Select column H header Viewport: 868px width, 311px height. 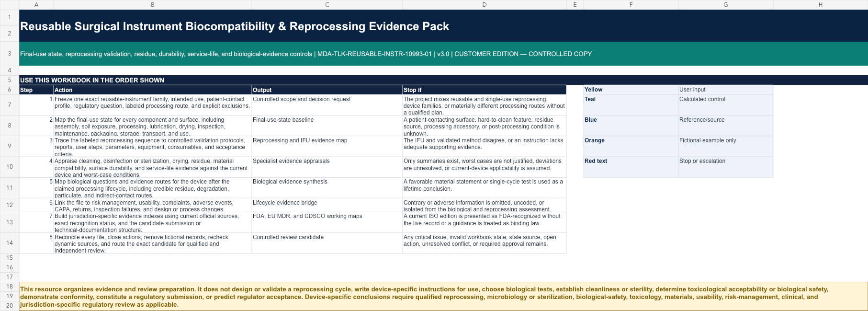pos(821,5)
